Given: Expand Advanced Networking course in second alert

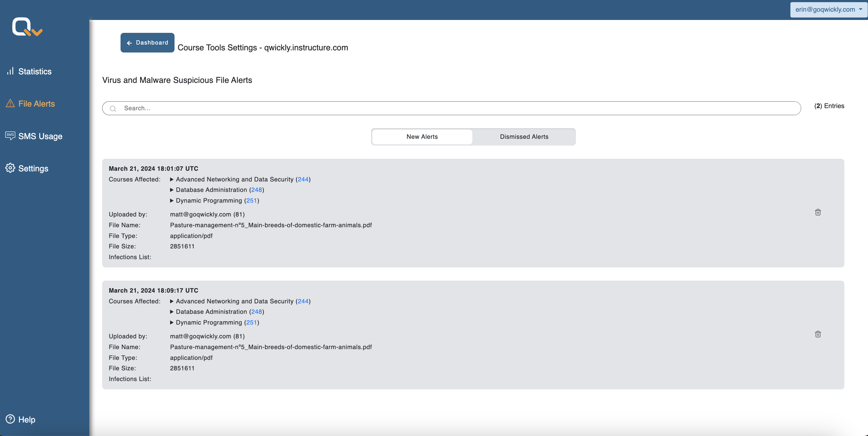Looking at the screenshot, I should (x=172, y=301).
